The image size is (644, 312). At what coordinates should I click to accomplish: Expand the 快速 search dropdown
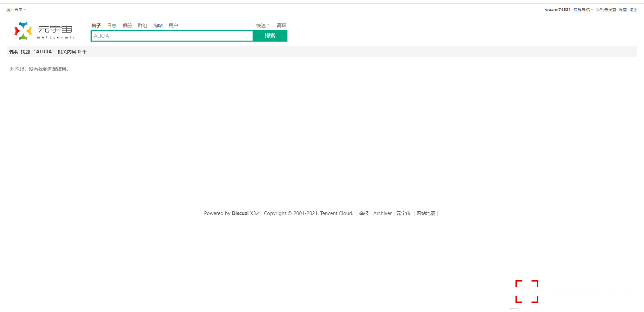coord(263,25)
